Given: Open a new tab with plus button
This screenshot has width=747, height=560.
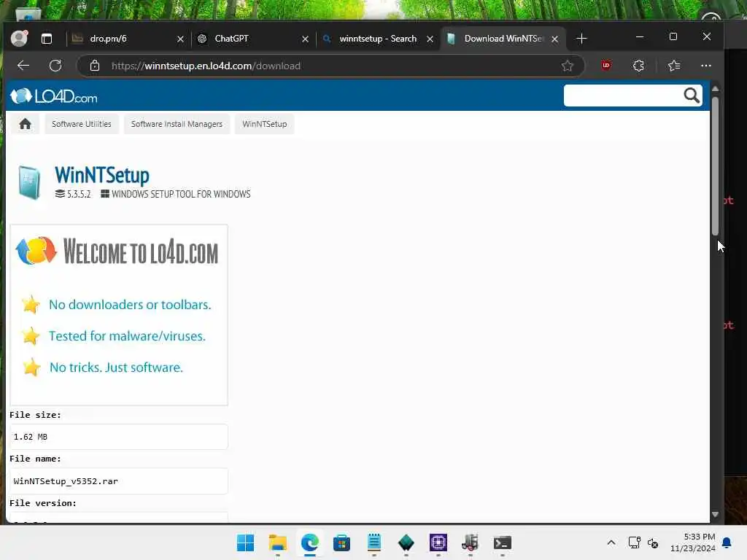Looking at the screenshot, I should coord(581,39).
